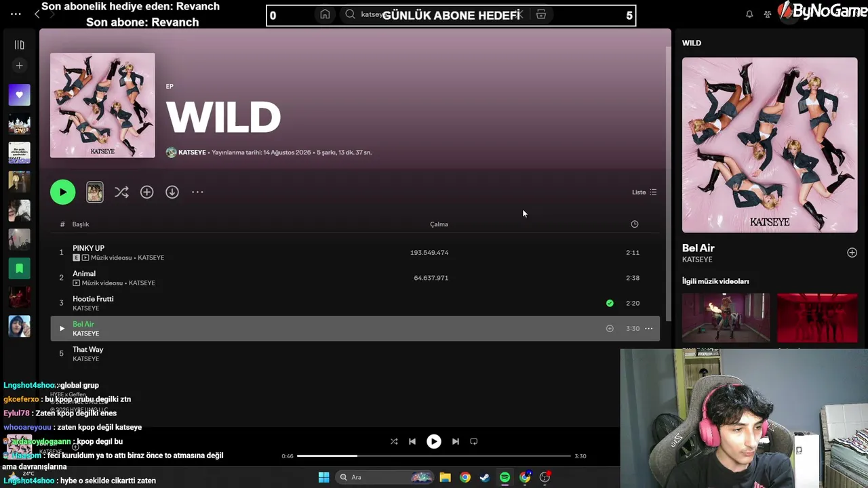
Task: Change the track view with Liste
Action: 644,192
